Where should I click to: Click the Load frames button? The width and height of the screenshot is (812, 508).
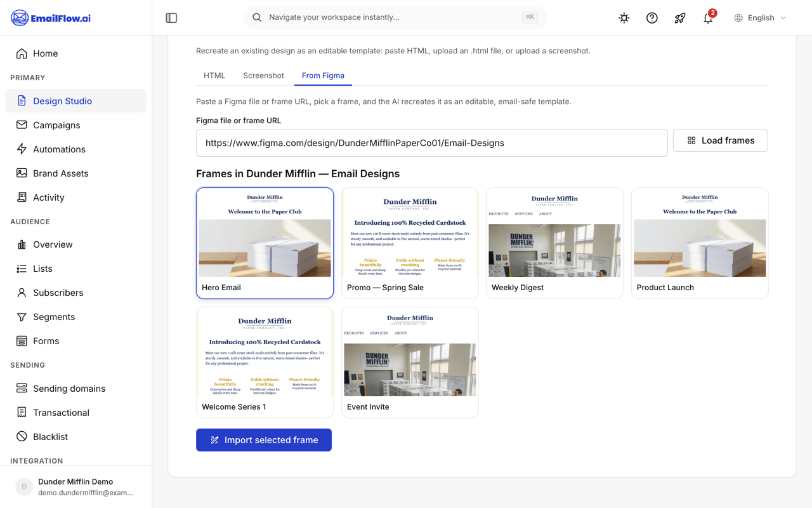(720, 140)
